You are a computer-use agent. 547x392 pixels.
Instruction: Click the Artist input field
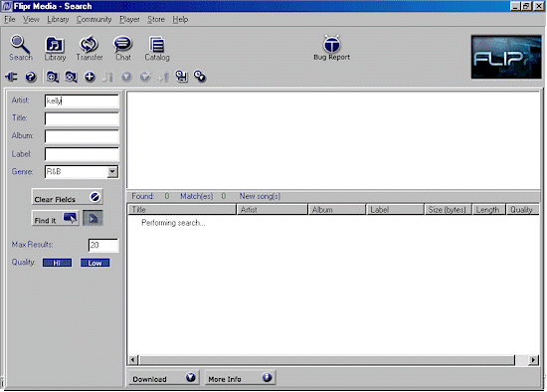82,100
